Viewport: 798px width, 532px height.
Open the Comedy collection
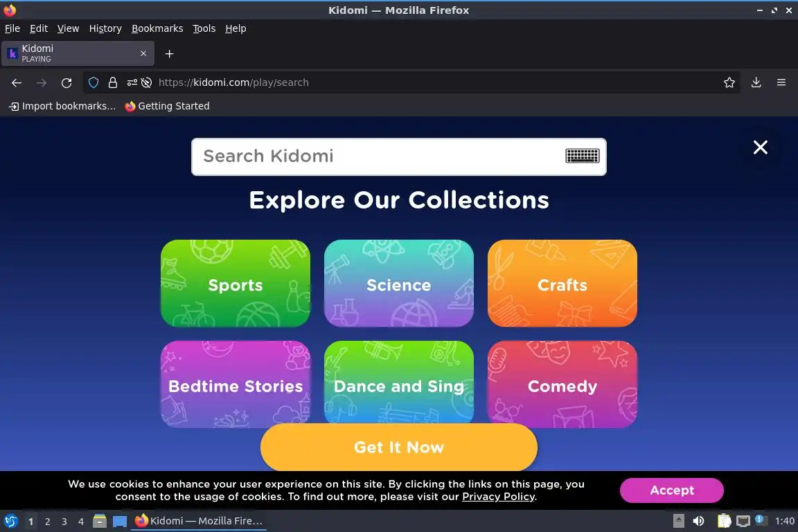(x=562, y=384)
